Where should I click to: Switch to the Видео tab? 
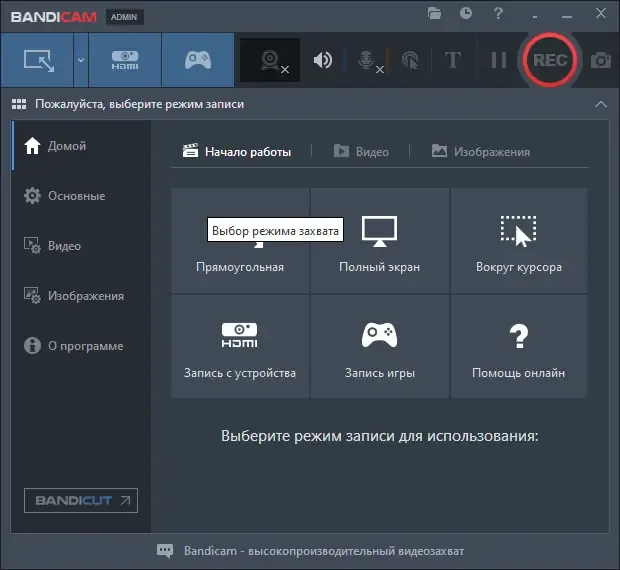361,152
